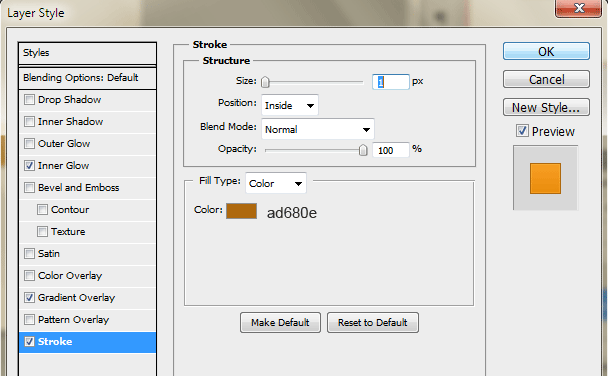The image size is (608, 376).
Task: Turn on the Satin effect checkbox
Action: point(29,254)
